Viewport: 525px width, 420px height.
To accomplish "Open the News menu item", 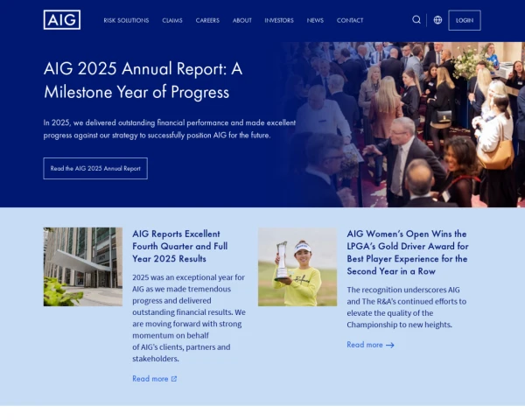I will click(x=315, y=20).
